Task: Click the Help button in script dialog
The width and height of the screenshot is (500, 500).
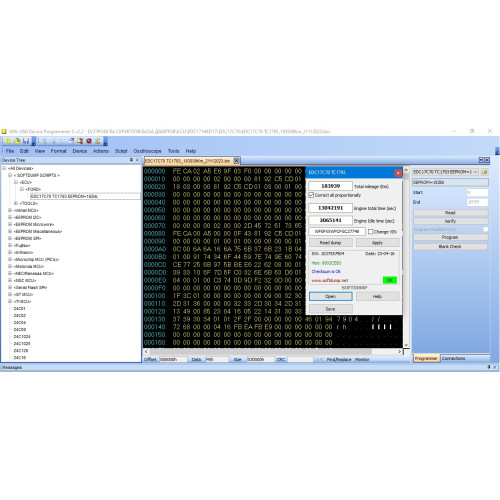Action: coord(377,296)
